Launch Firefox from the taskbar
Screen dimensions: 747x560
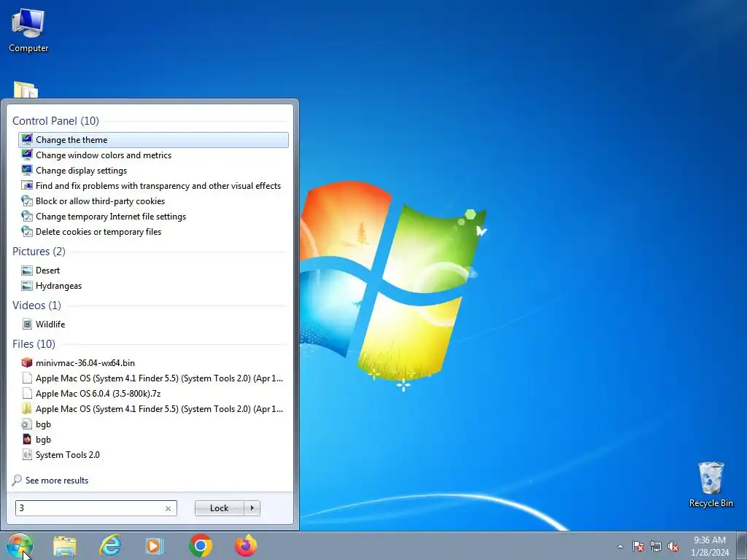pos(246,545)
